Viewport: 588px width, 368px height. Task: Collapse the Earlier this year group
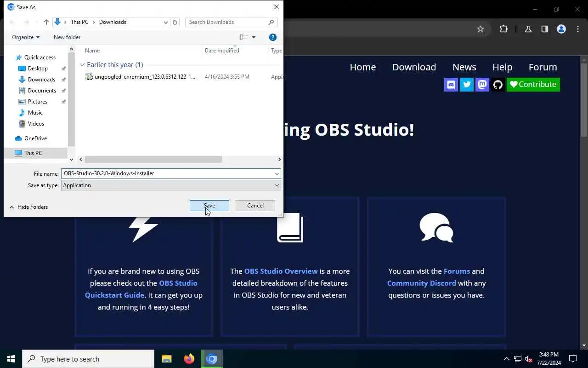(x=82, y=65)
